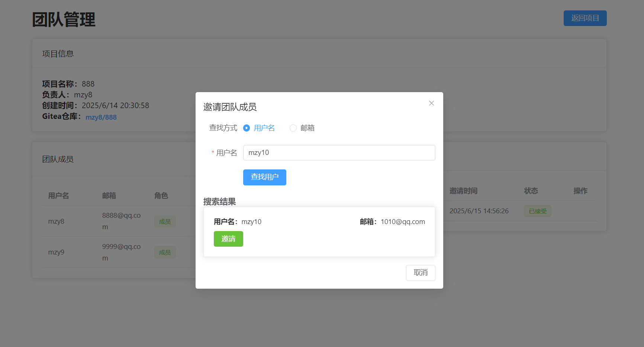The height and width of the screenshot is (347, 644).
Task: Click the 项目信息 section header
Action: 58,53
